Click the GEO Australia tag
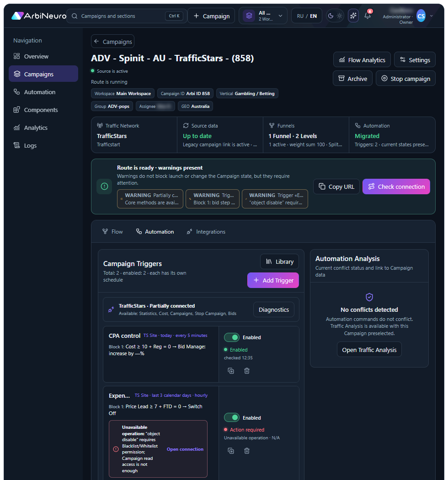This screenshot has width=448, height=480. [x=195, y=106]
